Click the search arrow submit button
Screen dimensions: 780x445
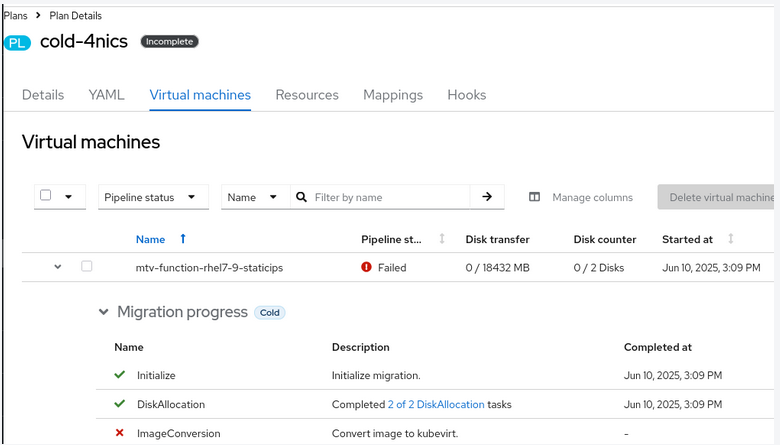coord(487,197)
